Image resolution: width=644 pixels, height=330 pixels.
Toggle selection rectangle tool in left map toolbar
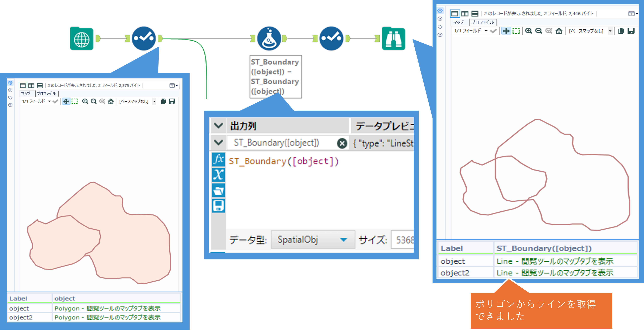tap(75, 101)
